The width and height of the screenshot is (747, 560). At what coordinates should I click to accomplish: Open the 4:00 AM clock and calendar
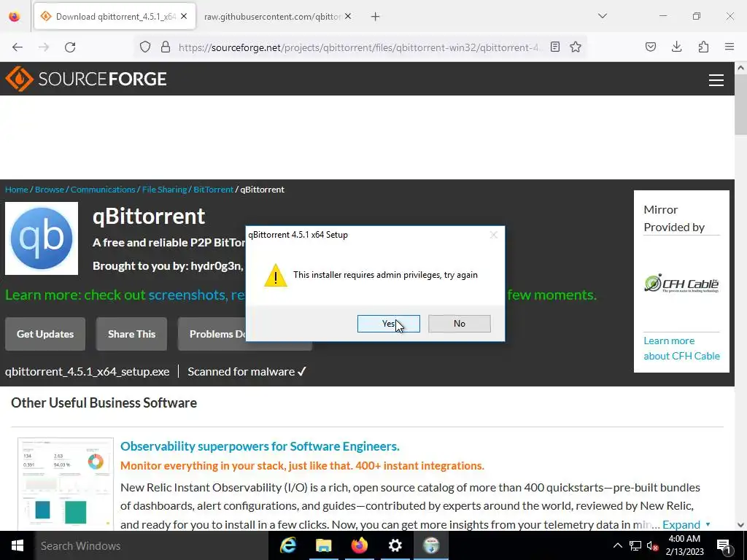(684, 545)
